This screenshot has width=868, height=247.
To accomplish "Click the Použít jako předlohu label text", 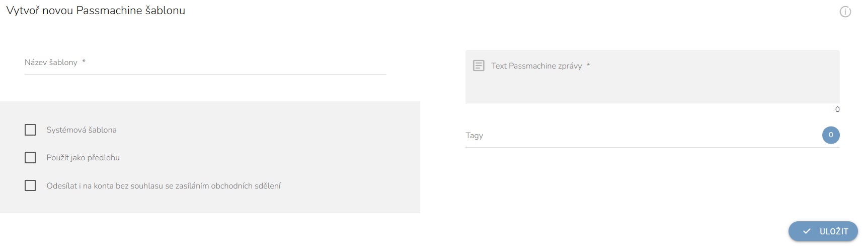I will [x=83, y=158].
